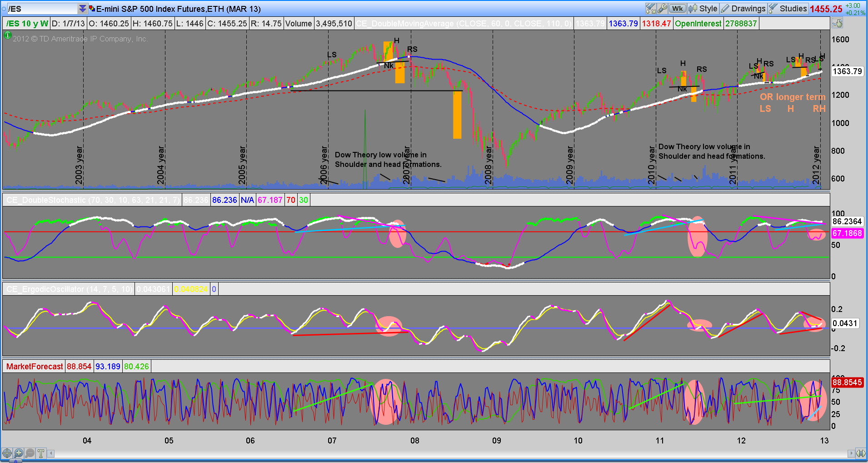Click the colored symbol link icon

tap(92, 9)
